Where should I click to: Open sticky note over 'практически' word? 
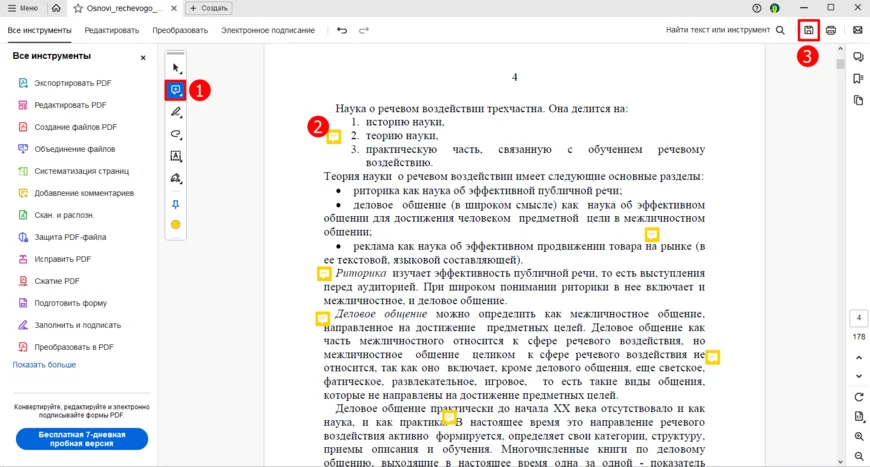pos(449,417)
